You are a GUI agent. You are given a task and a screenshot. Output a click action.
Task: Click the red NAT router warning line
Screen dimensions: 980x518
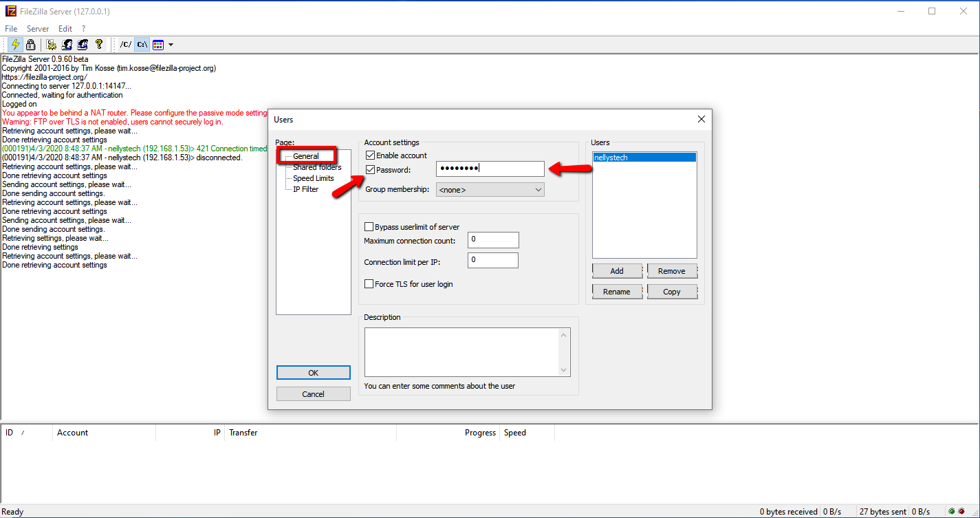(x=135, y=113)
